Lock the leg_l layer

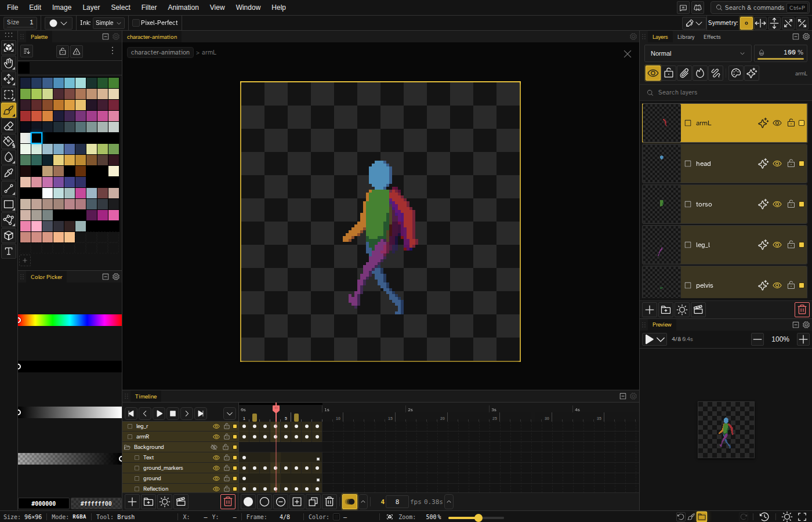[791, 245]
